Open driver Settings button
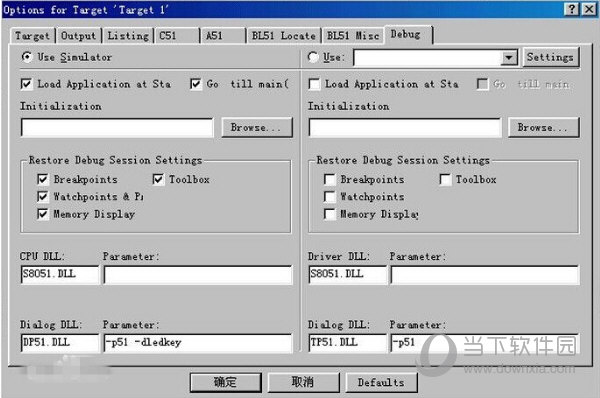Image resolution: width=600 pixels, height=398 pixels. pyautogui.click(x=551, y=57)
